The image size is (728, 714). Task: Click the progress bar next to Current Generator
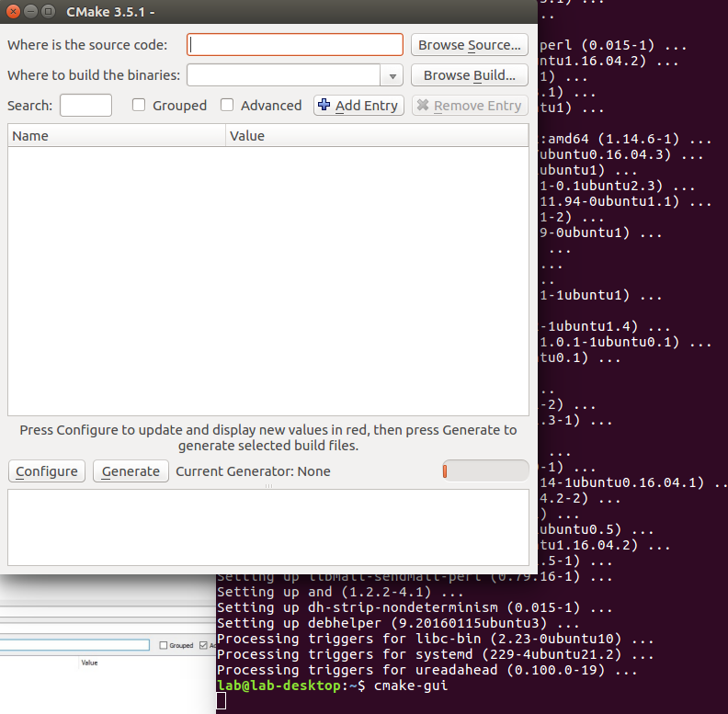(x=485, y=471)
